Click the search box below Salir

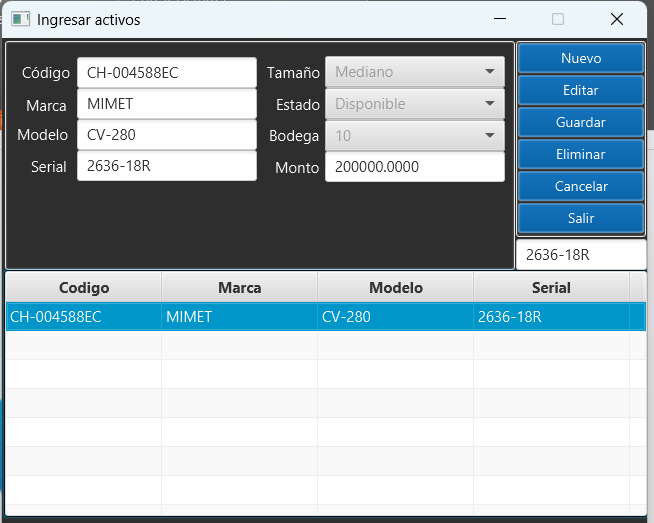pyautogui.click(x=580, y=254)
